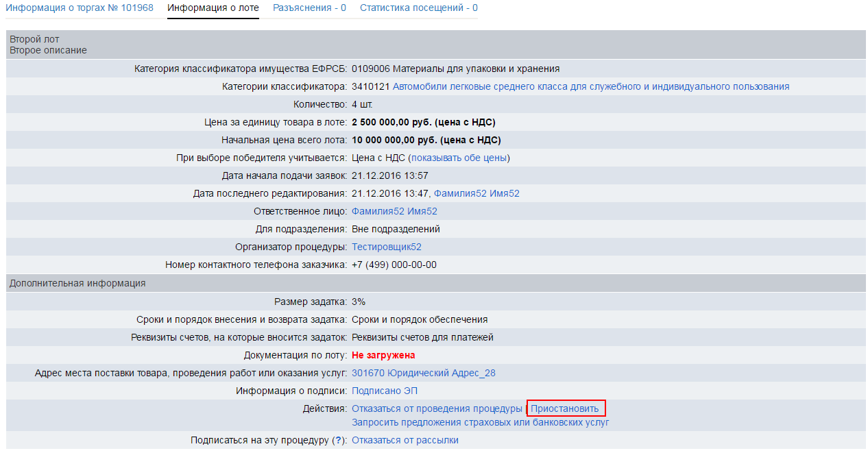Open the organizer 'Тестировщик52' link
This screenshot has width=868, height=453.
[386, 247]
